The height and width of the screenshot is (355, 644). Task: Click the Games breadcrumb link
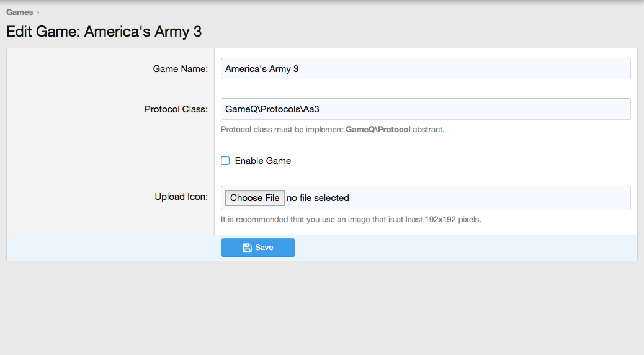(19, 12)
